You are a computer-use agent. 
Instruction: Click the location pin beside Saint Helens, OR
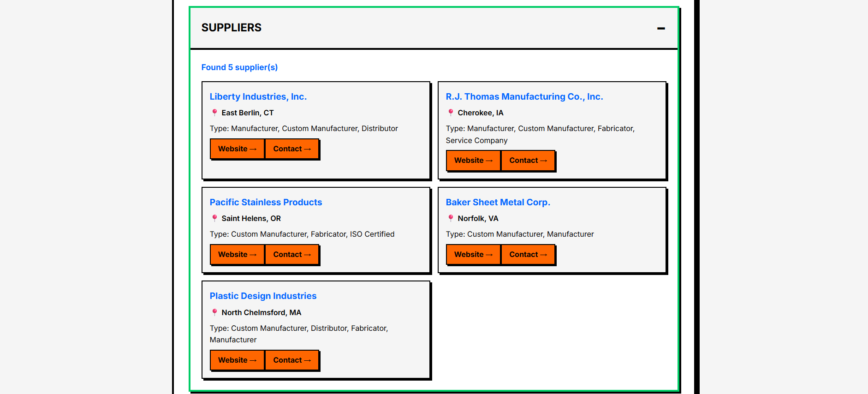point(214,218)
